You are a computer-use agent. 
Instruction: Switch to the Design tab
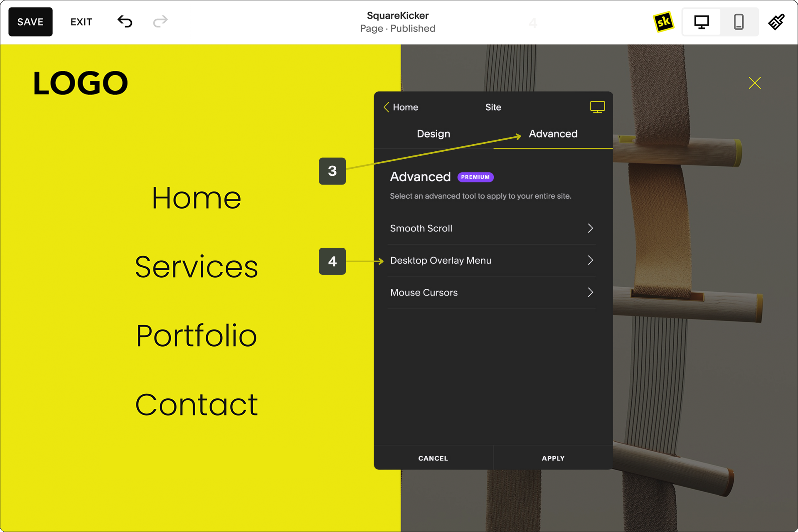(x=433, y=133)
